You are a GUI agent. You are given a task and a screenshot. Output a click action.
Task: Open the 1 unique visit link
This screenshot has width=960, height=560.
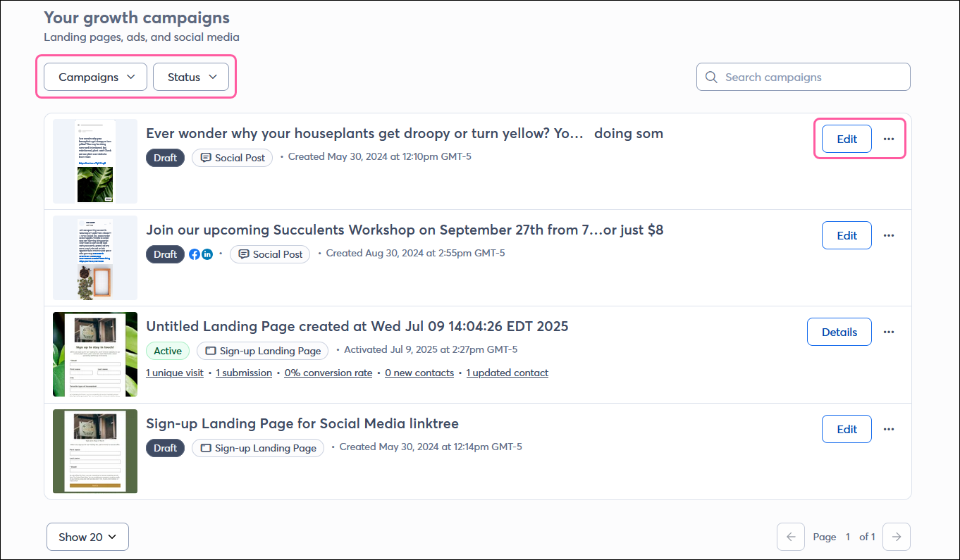pyautogui.click(x=174, y=373)
